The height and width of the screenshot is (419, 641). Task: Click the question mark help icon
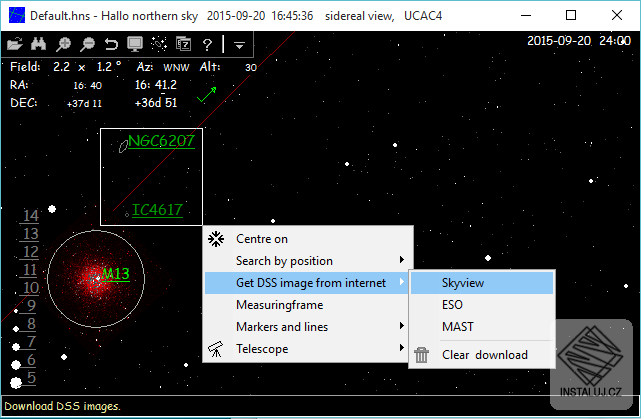click(207, 44)
